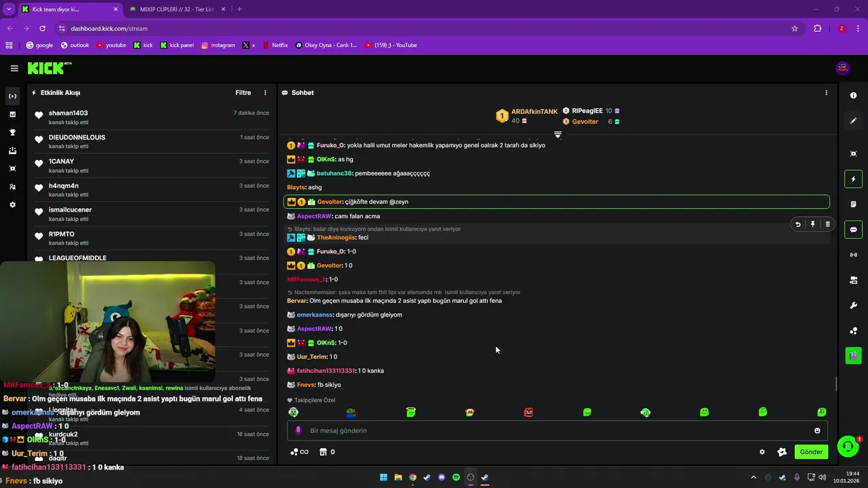Open the emoji picker in message box
The height and width of the screenshot is (488, 868).
[817, 430]
